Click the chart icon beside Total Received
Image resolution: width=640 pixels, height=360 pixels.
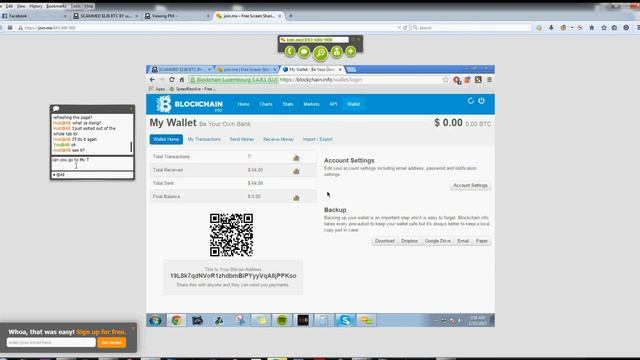[296, 171]
